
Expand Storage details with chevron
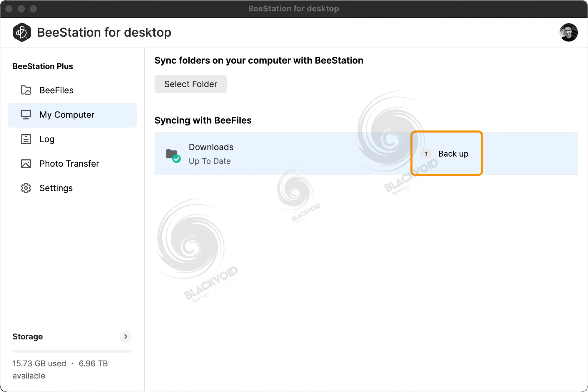[126, 336]
